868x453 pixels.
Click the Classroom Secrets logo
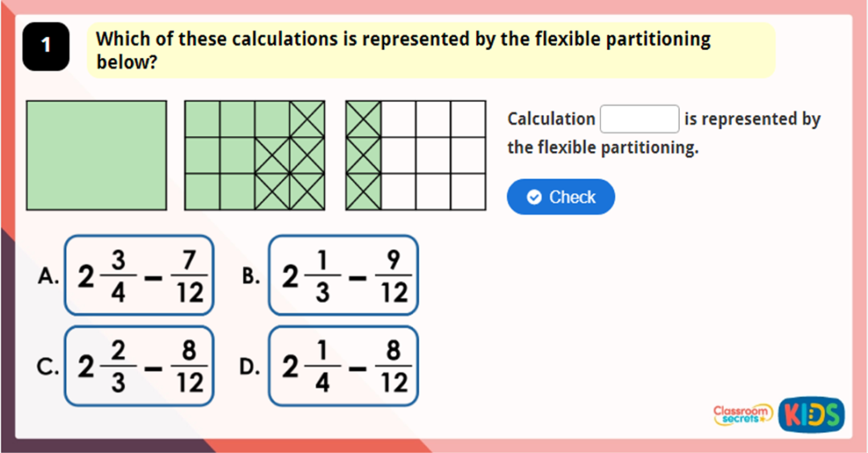coord(742,414)
